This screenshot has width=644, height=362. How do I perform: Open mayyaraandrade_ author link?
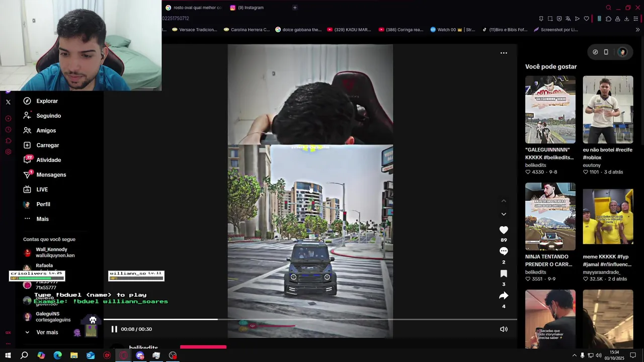(x=602, y=272)
